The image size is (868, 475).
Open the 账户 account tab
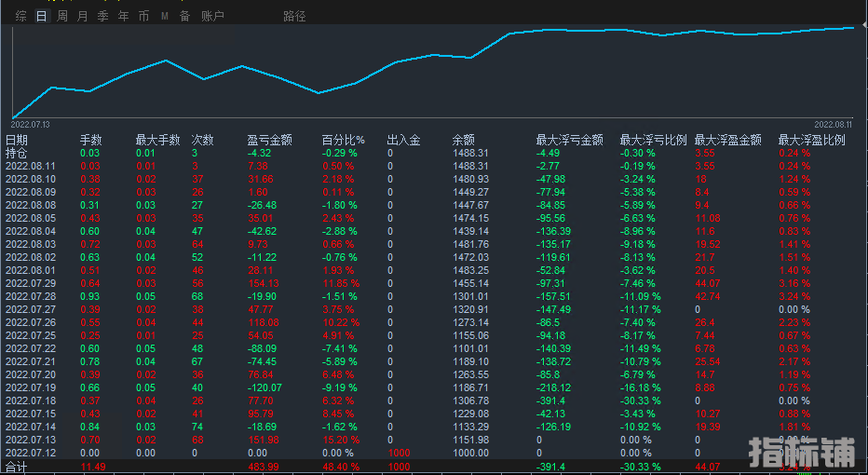coord(212,16)
